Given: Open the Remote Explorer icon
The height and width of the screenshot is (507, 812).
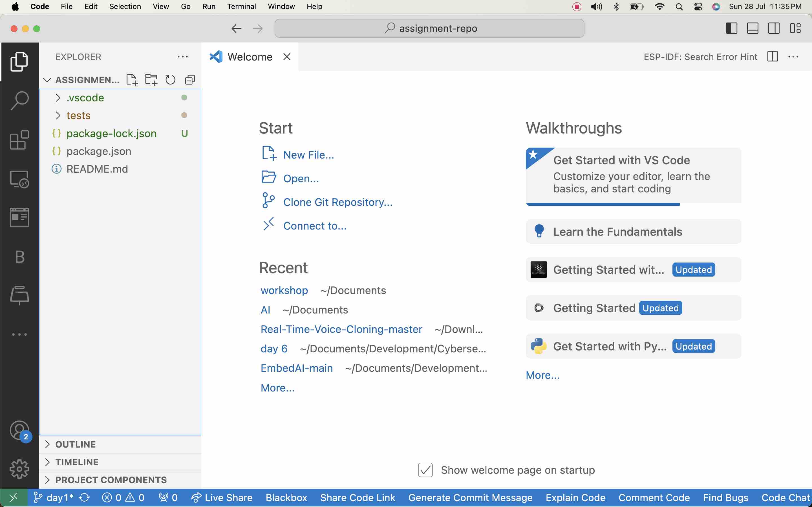Looking at the screenshot, I should tap(19, 179).
